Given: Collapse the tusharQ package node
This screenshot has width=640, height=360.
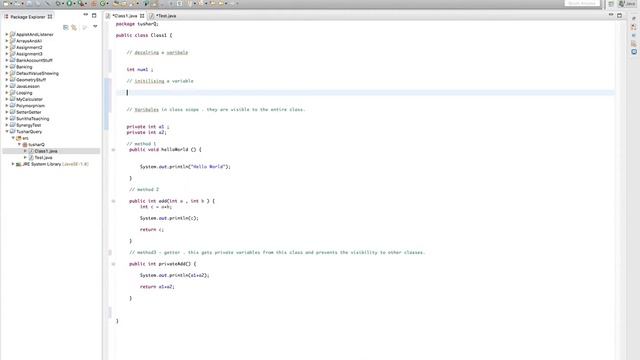Looking at the screenshot, I should click(19, 144).
